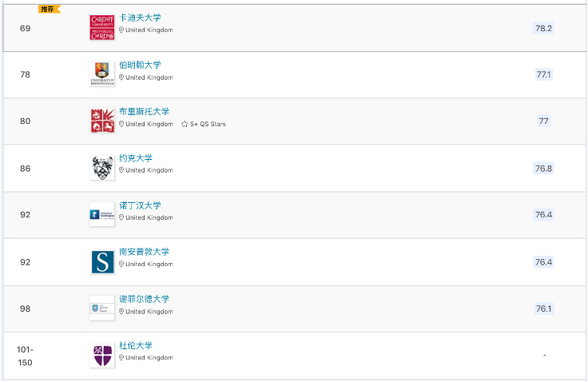Select the location pin icon for 南安普敦大学
Screen dimensions: 588x382
121,264
